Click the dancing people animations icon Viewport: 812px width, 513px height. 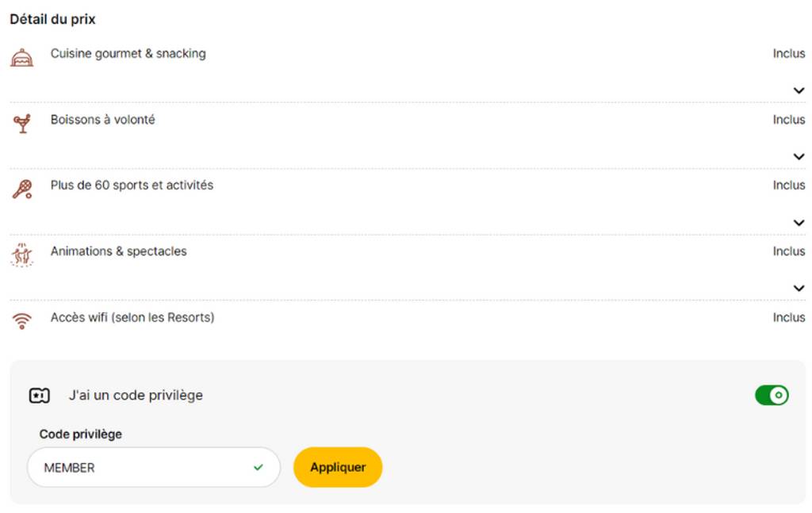(x=21, y=255)
